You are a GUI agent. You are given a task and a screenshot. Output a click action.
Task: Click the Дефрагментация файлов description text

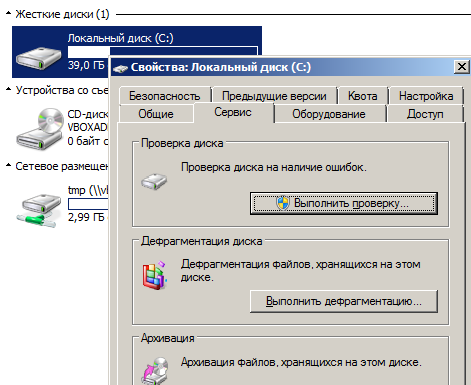click(301, 271)
